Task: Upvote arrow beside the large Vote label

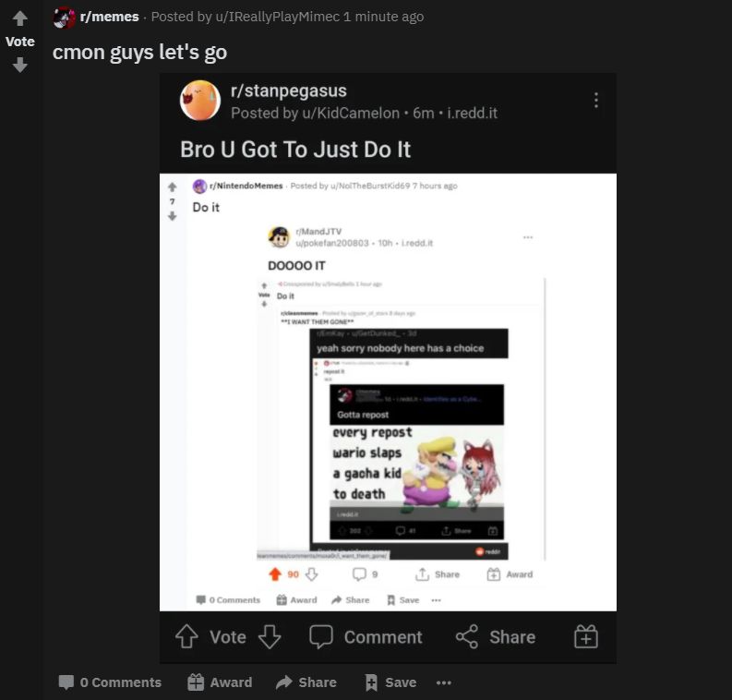Action: pos(186,637)
